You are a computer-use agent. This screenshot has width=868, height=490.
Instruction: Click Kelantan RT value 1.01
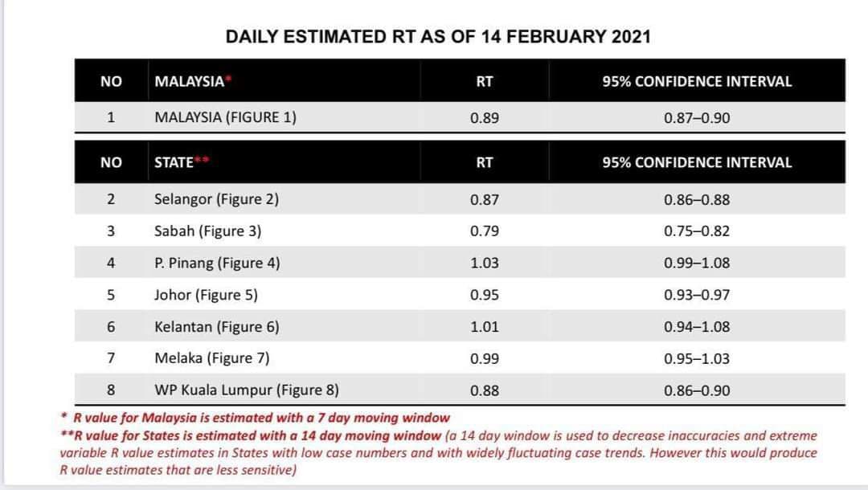[485, 327]
